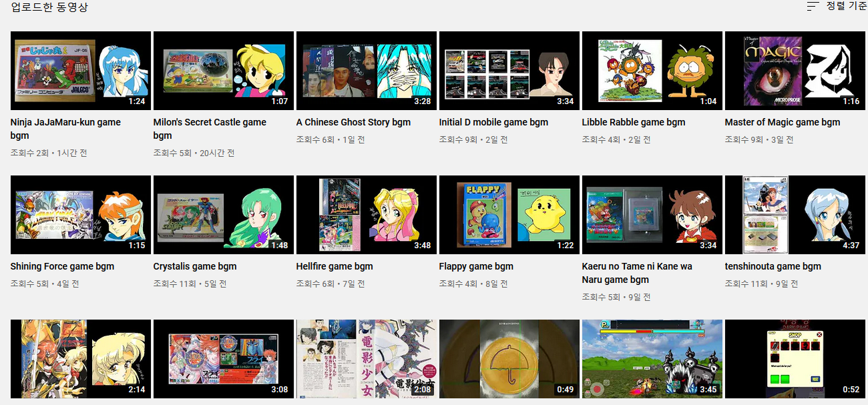868x405 pixels.
Task: Open Master of Magic game bgm thumbnail
Action: click(x=795, y=71)
